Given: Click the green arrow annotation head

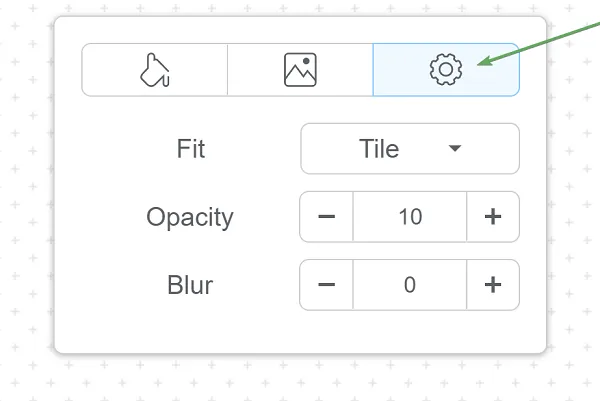Looking at the screenshot, I should (x=482, y=63).
